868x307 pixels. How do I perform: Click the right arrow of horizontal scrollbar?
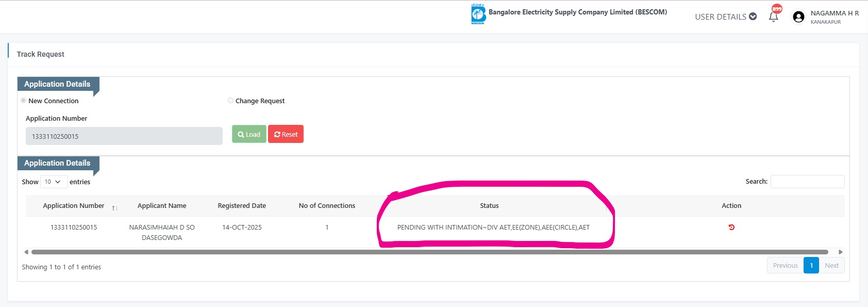(840, 252)
